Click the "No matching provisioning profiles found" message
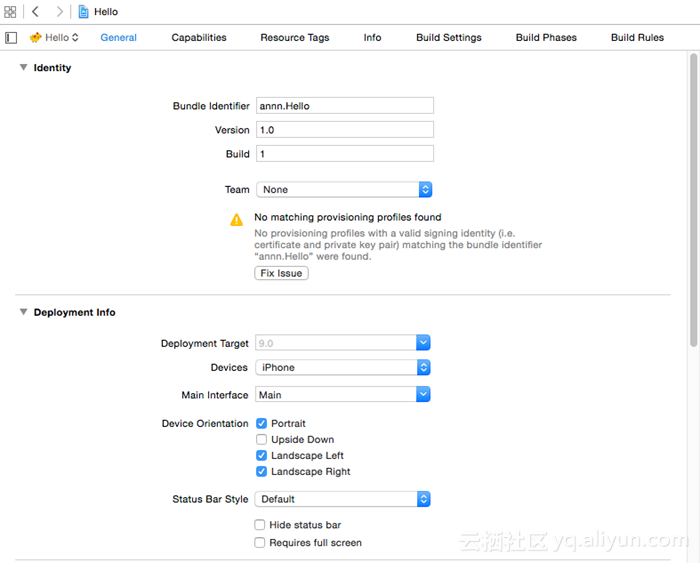 coord(348,217)
